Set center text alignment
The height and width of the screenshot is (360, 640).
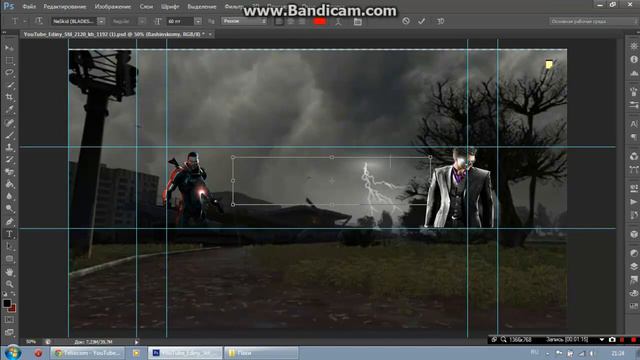tap(291, 21)
